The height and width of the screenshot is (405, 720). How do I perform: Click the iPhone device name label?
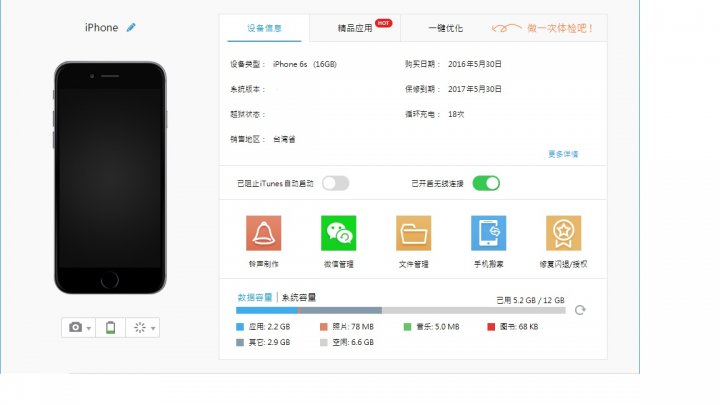click(101, 28)
